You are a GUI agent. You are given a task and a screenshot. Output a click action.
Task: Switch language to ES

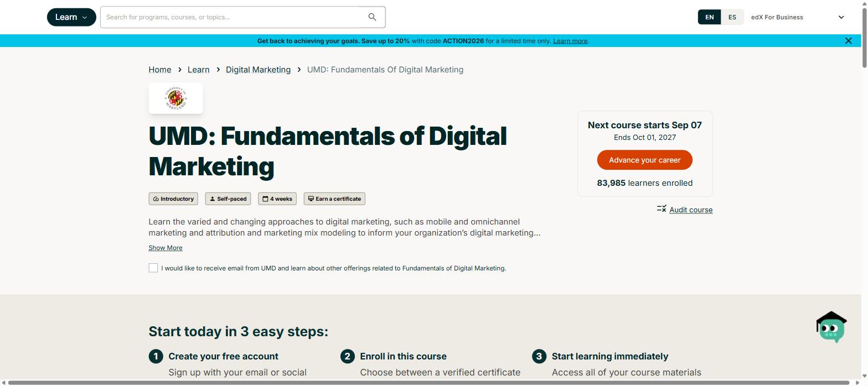(x=732, y=17)
